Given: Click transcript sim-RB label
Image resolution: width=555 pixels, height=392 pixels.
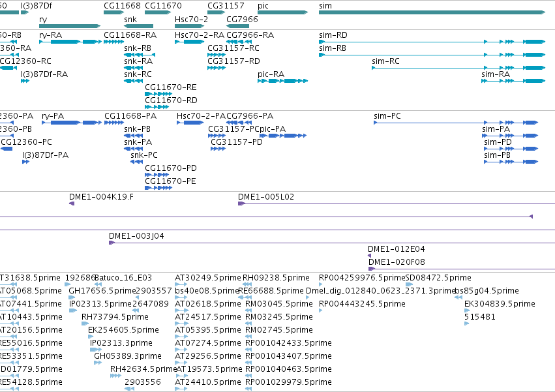Looking at the screenshot, I should (333, 48).
